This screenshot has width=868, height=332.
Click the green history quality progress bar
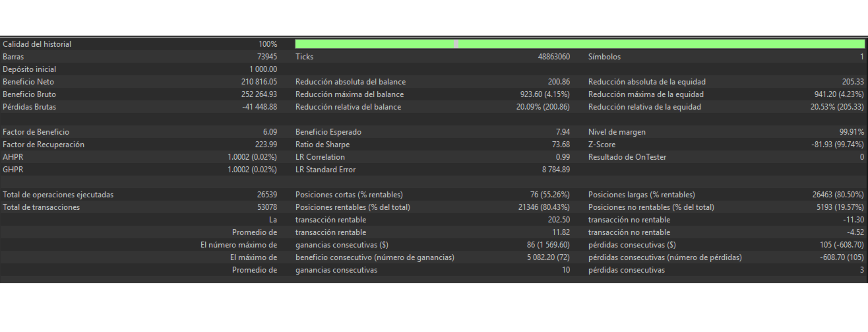pyautogui.click(x=580, y=44)
